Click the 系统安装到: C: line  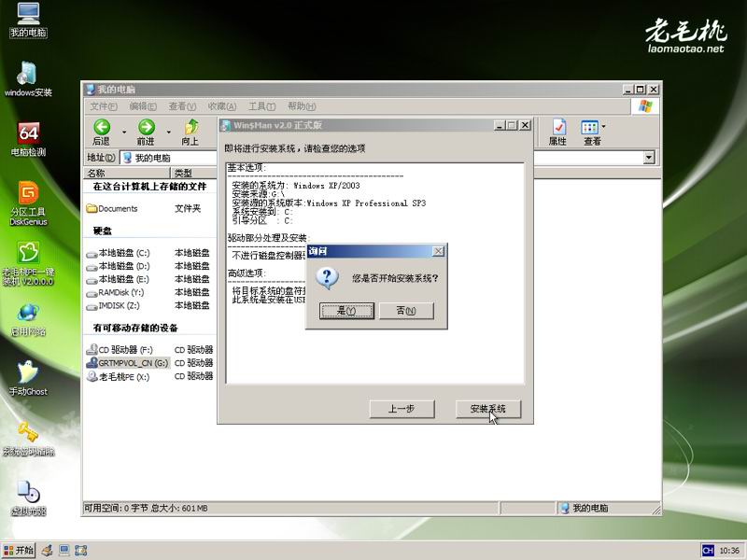pos(262,212)
